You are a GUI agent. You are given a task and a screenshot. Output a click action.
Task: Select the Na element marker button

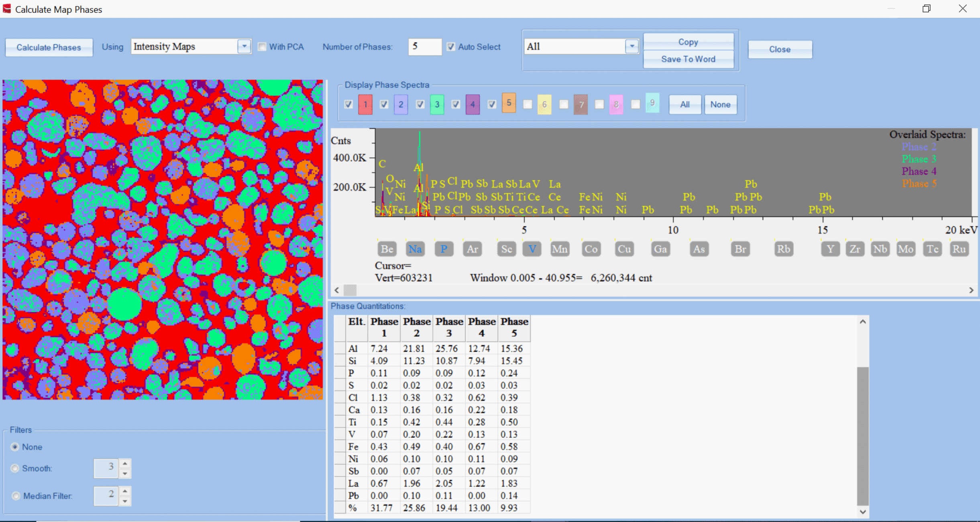(x=415, y=249)
